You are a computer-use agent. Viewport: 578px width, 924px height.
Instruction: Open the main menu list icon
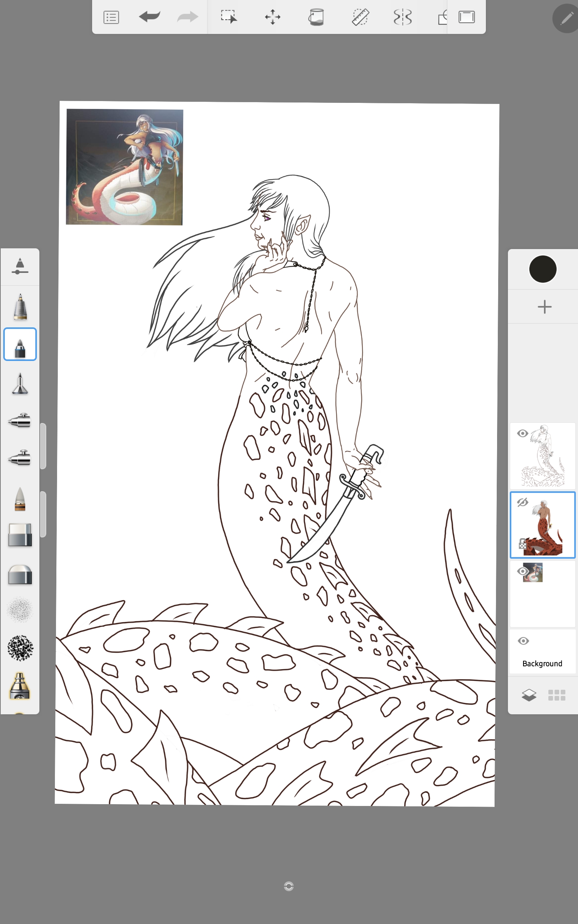[x=111, y=17]
